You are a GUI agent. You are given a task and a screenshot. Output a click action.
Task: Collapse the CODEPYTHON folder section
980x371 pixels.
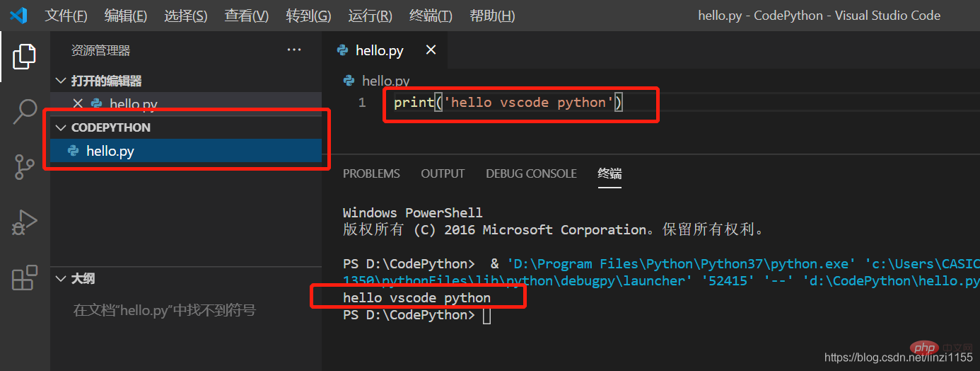(x=62, y=128)
